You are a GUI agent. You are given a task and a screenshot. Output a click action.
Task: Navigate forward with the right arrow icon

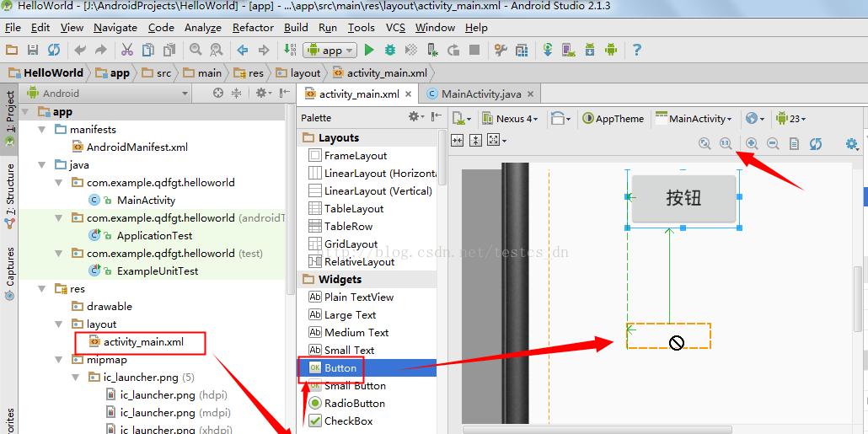tap(264, 50)
